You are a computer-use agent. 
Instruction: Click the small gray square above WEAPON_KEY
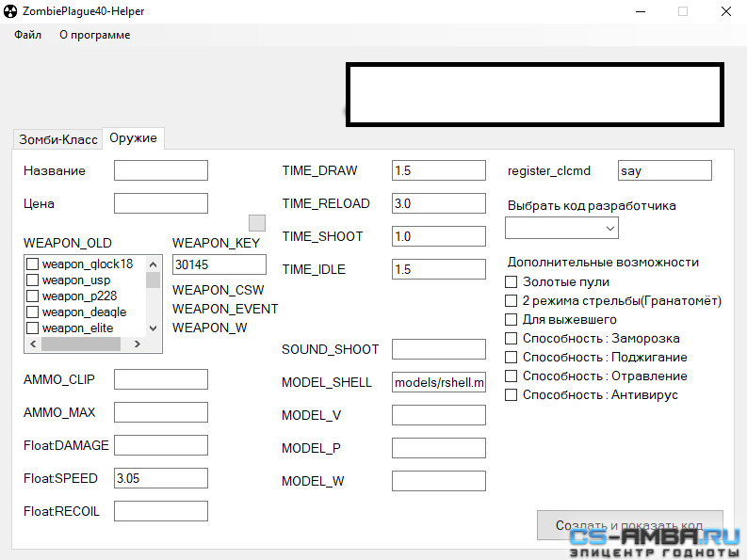click(x=257, y=223)
